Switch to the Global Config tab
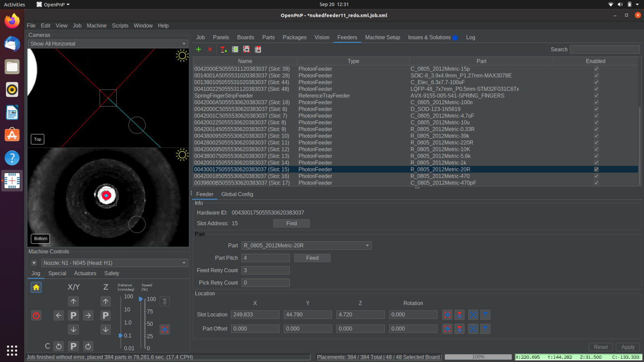644x362 pixels. (237, 194)
